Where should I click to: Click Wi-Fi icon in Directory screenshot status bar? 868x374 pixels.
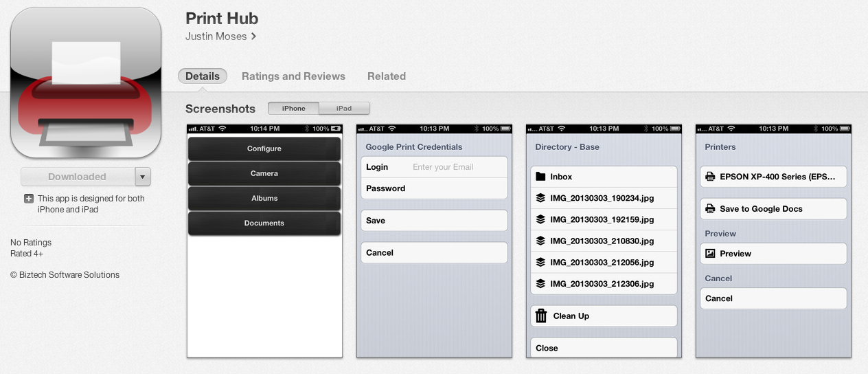click(562, 129)
